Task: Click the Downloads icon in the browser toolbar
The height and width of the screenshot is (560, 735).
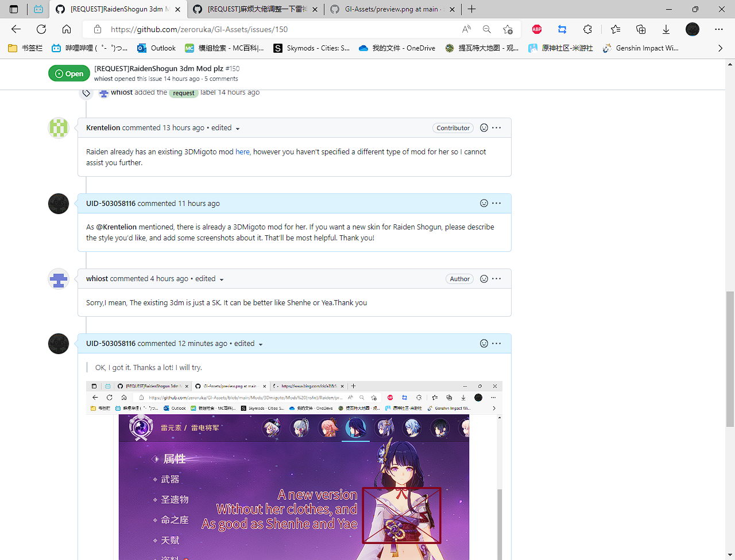Action: 666,29
